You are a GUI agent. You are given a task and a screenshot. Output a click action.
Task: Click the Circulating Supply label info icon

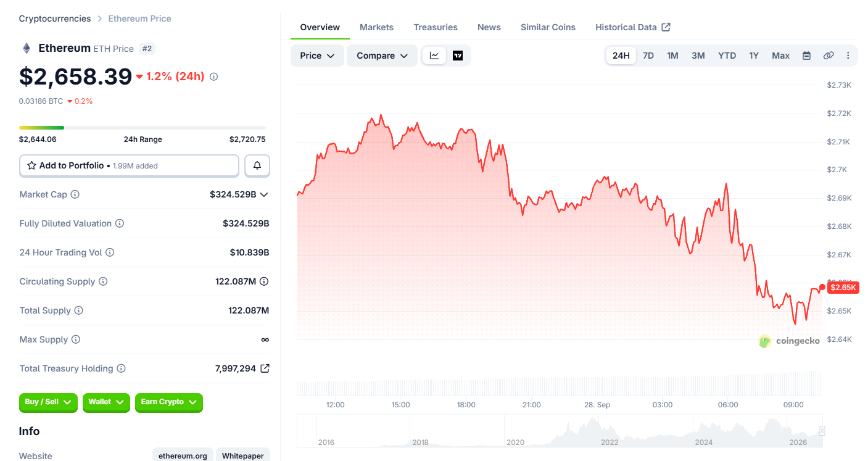pyautogui.click(x=103, y=281)
